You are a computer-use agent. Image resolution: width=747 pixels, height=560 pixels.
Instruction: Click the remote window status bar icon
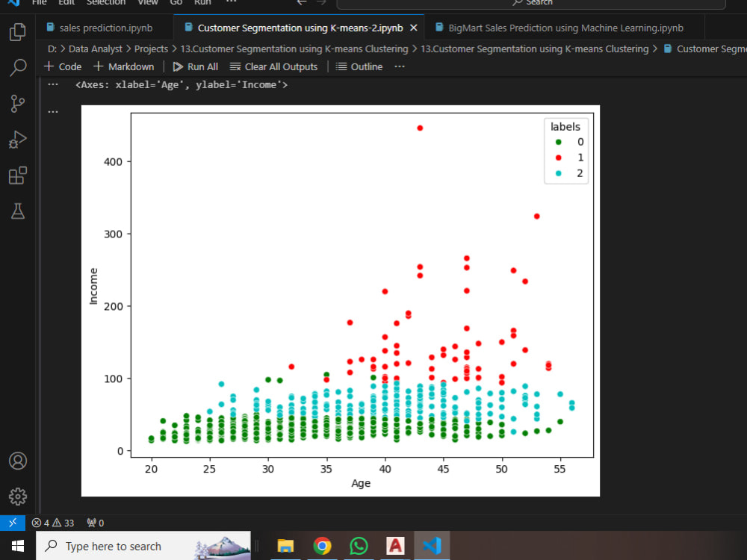tap(13, 523)
